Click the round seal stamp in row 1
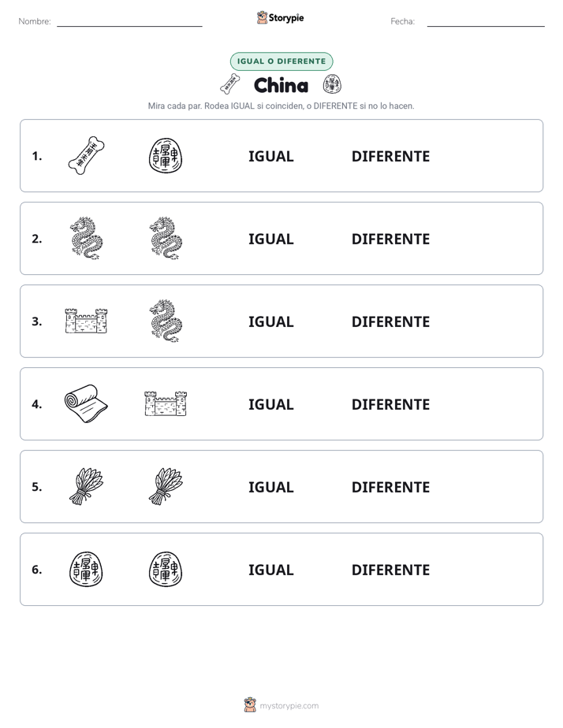The height and width of the screenshot is (728, 563). click(166, 155)
